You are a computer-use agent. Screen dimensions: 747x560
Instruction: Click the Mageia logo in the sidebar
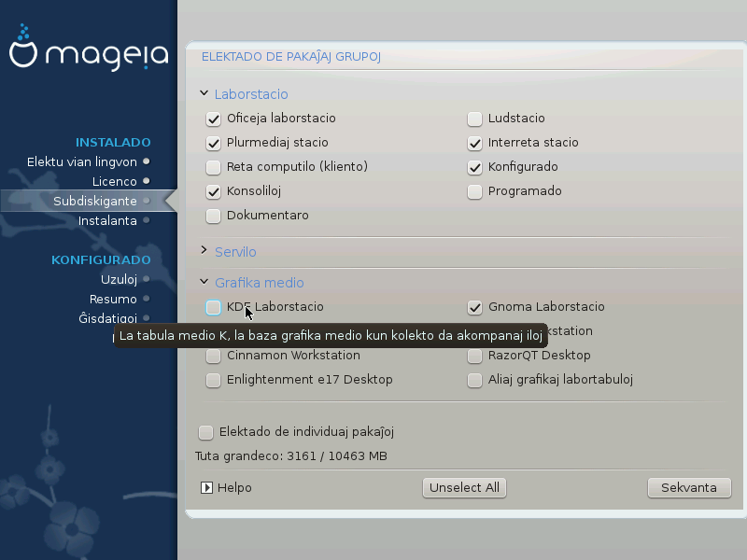point(89,54)
